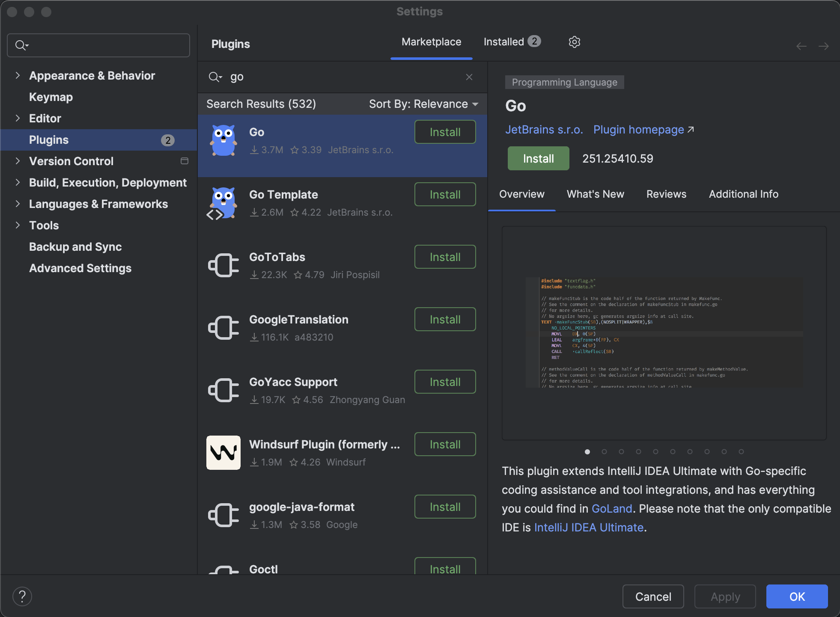Click the help question mark icon
This screenshot has width=840, height=617.
(x=22, y=596)
